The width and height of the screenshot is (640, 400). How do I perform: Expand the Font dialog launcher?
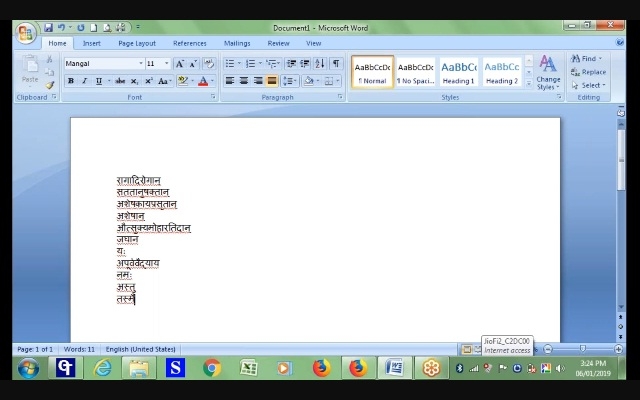[x=213, y=97]
